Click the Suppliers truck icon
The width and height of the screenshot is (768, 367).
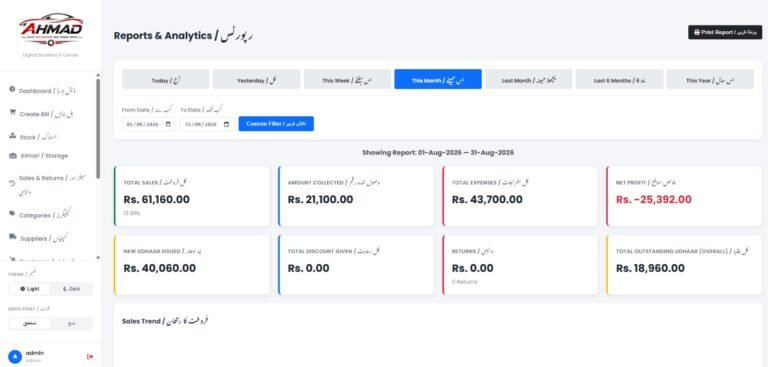click(13, 237)
